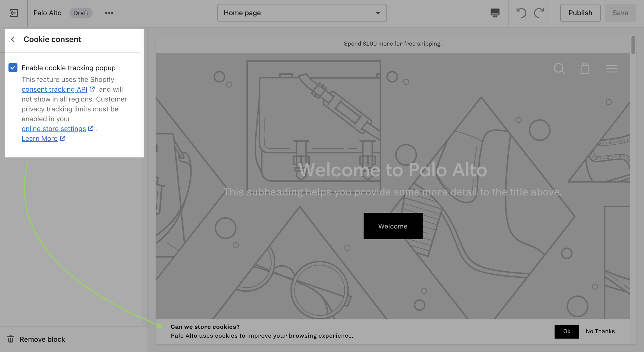Open the three-dot theme actions menu

click(x=109, y=13)
